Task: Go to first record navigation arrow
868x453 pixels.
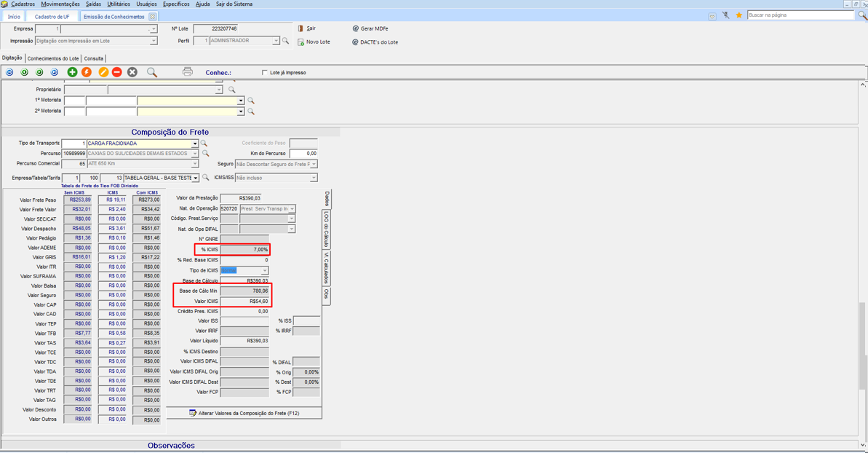Action: (x=9, y=72)
